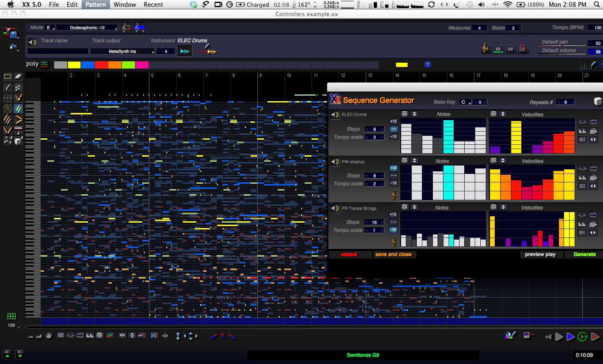The height and width of the screenshot is (364, 603).
Task: Click the horizontal lines icon for PR Trance Strings
Action: pyautogui.click(x=583, y=233)
